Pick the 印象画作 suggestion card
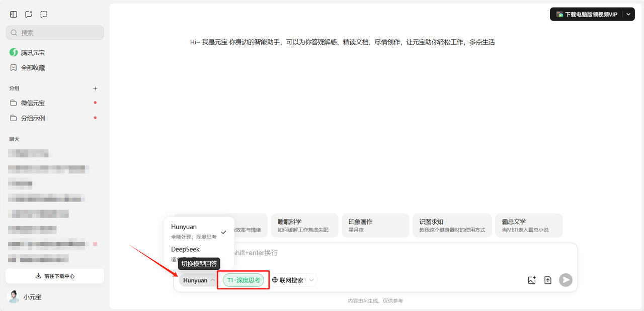 (x=375, y=226)
